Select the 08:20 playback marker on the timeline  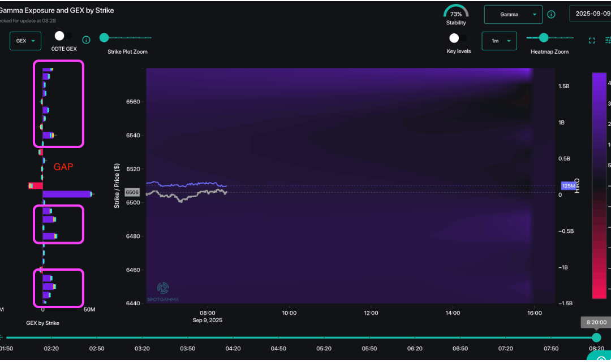tap(596, 337)
